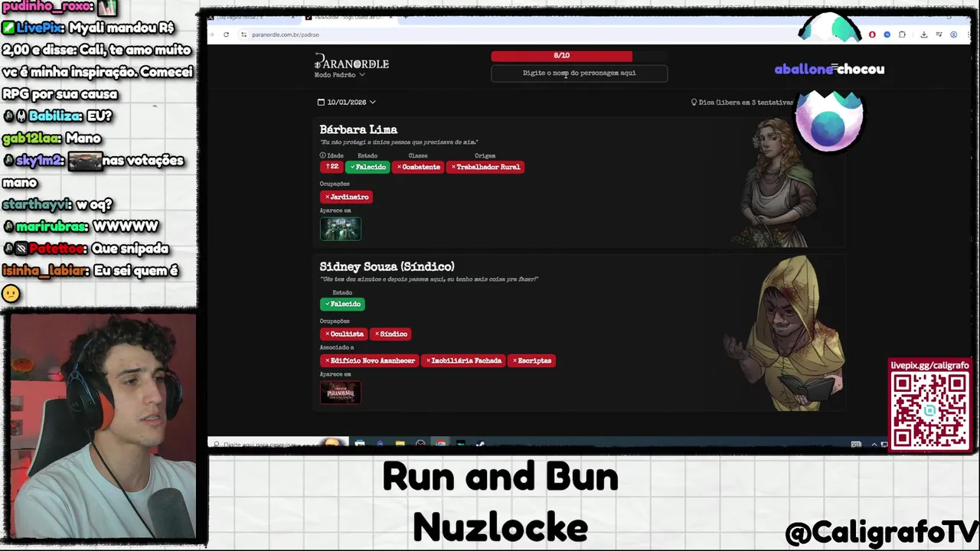
Task: Click Sidney Souza's hooded character portrait
Action: (785, 333)
